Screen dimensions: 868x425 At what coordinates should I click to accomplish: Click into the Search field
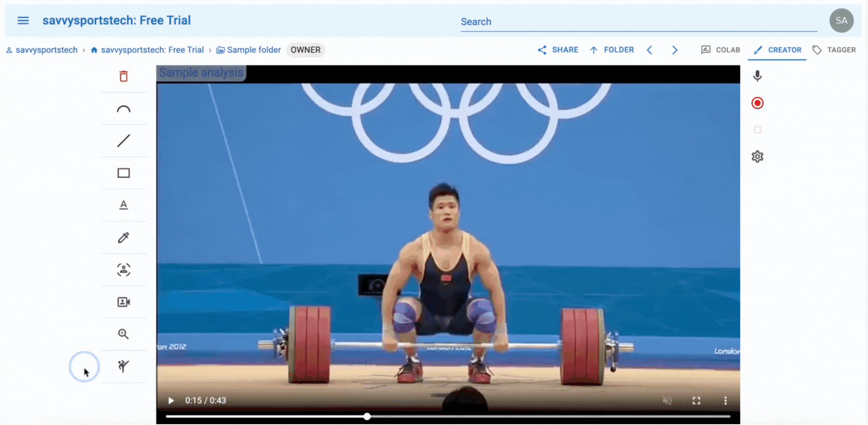(x=639, y=22)
